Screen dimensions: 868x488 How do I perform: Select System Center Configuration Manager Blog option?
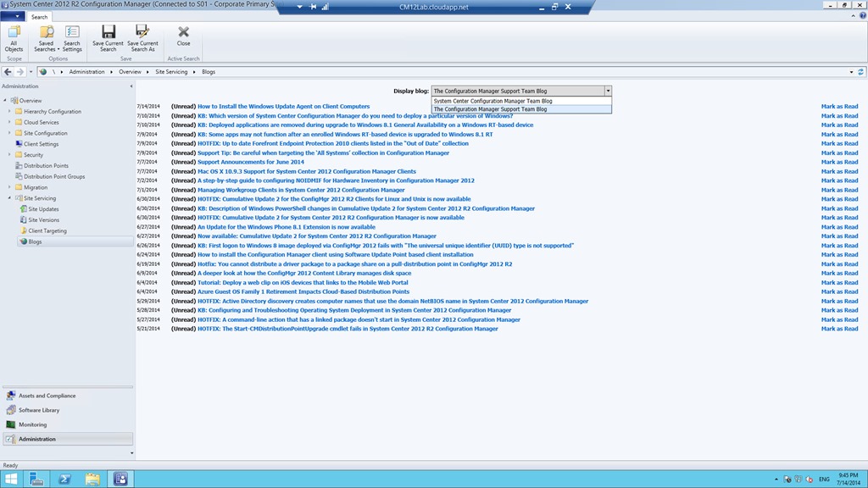492,101
